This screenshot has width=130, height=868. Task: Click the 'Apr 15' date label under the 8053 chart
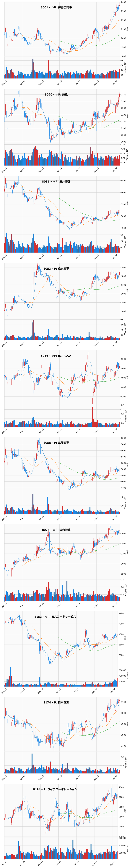(23, 344)
